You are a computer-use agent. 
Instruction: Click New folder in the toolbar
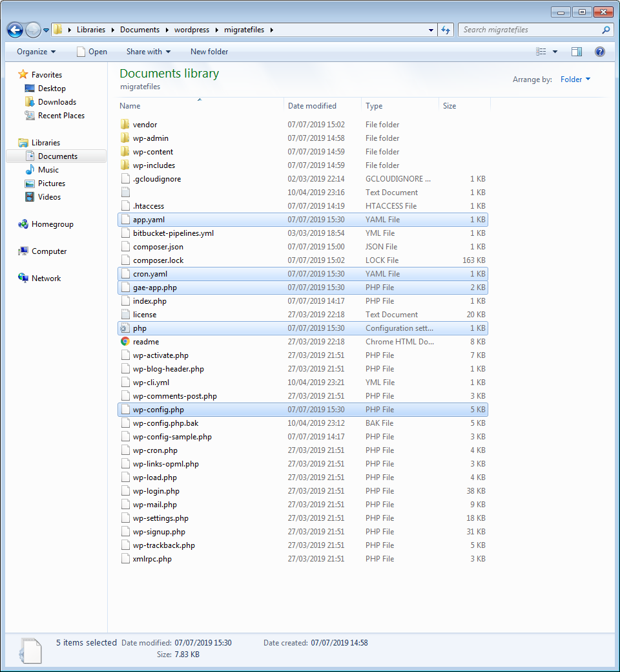(x=209, y=52)
